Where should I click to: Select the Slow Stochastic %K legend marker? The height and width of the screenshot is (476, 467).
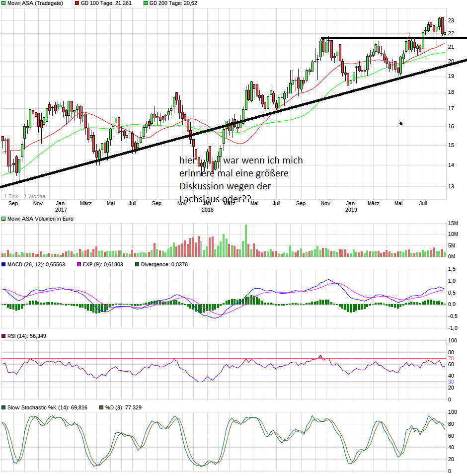[3, 407]
